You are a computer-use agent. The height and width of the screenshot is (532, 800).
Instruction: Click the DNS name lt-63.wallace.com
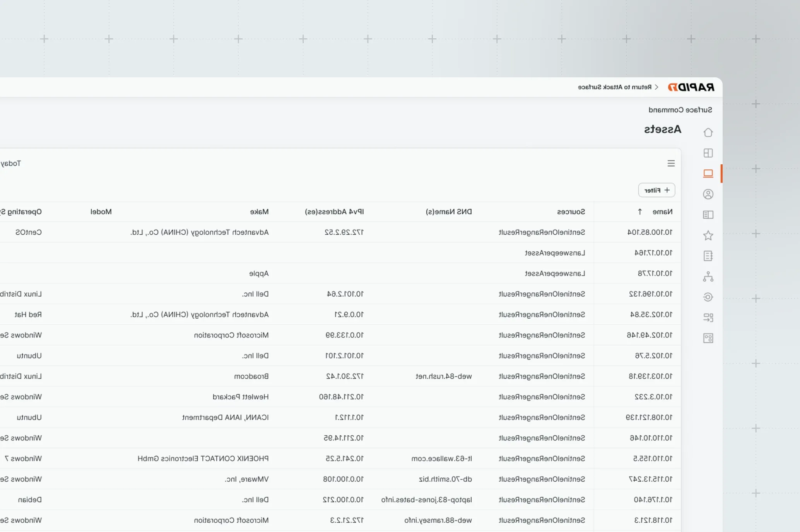pos(441,458)
